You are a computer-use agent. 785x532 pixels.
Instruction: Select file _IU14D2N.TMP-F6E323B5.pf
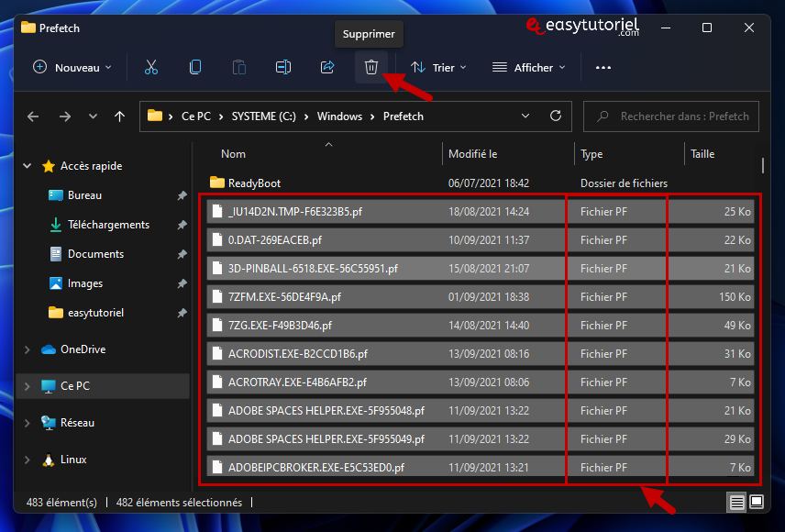tap(481, 212)
